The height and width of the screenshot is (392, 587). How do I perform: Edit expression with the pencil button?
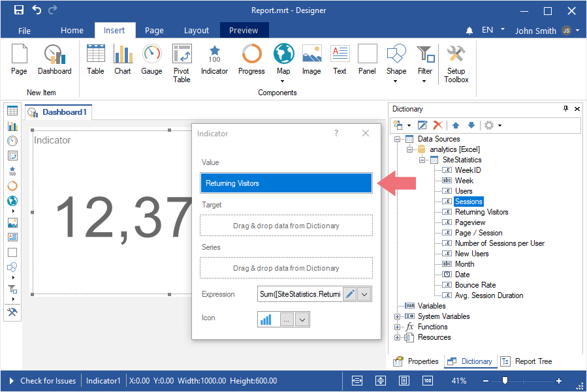point(351,294)
